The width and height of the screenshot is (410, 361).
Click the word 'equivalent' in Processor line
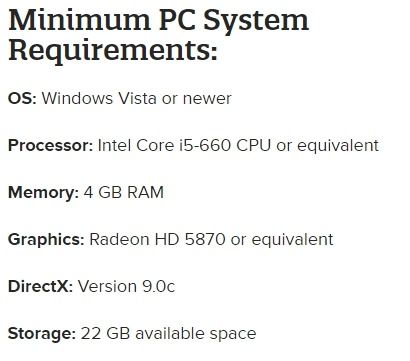click(x=338, y=146)
